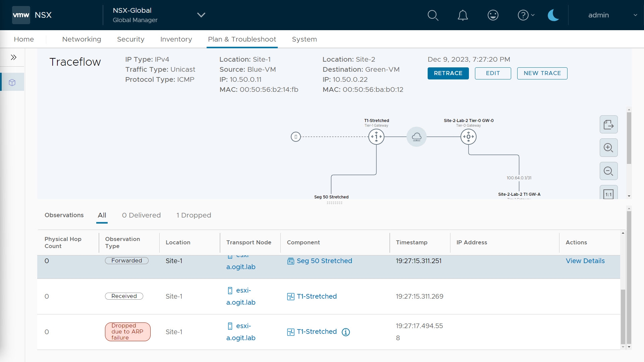Select the cube icon in left sidebar
The image size is (644, 362).
coord(12,82)
